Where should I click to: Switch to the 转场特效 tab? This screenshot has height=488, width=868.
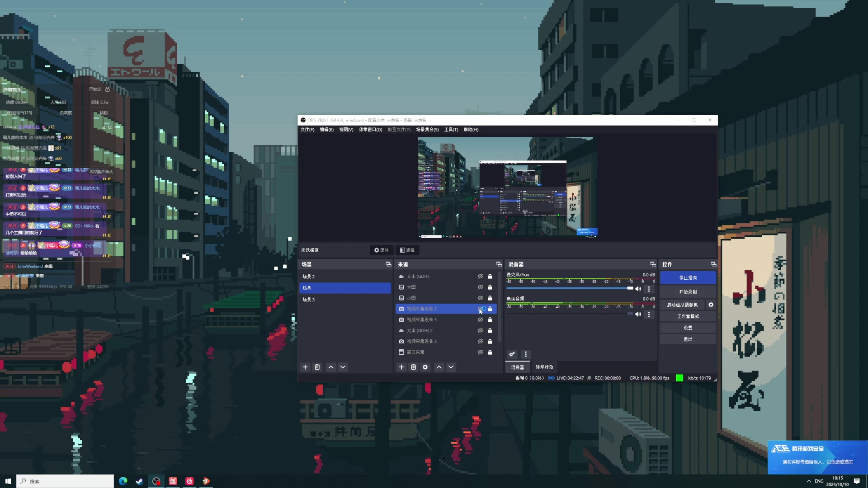tap(544, 367)
